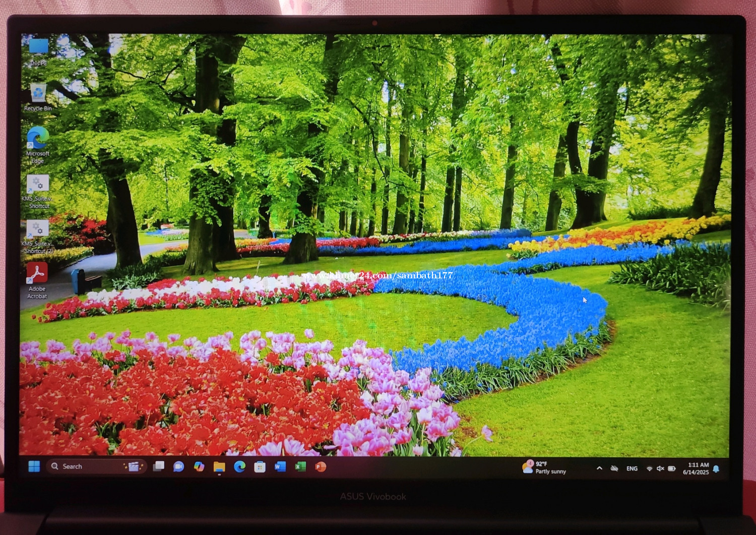Click the cloud sync tray icon
Viewport: 756px width, 535px height.
tap(614, 468)
